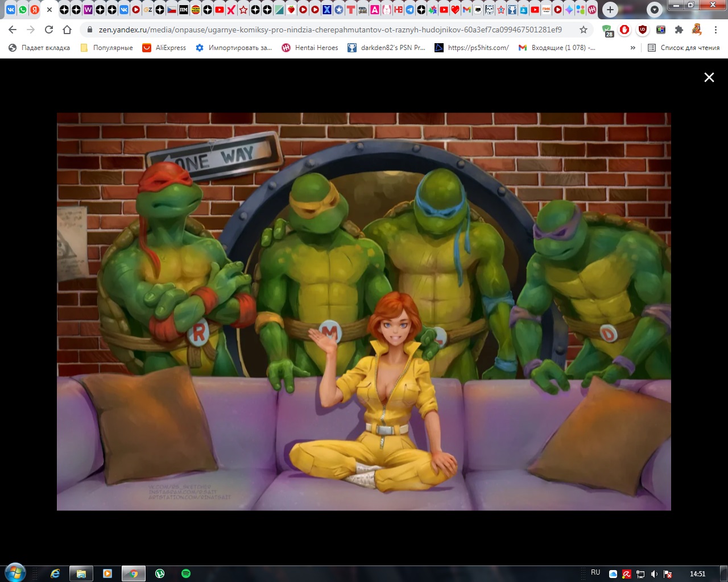Open Список для чтения reading list

(x=684, y=48)
